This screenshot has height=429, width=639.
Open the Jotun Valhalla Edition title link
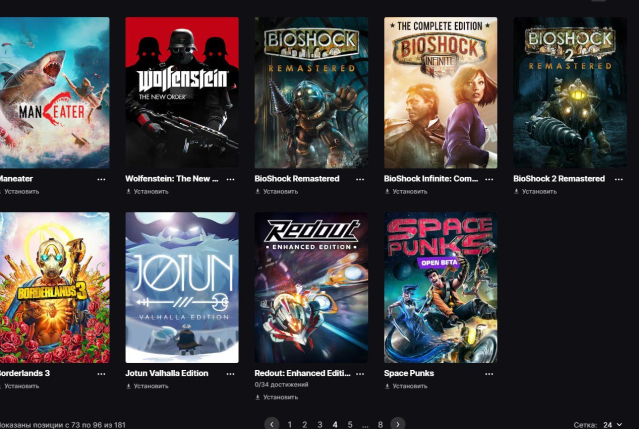tap(167, 373)
